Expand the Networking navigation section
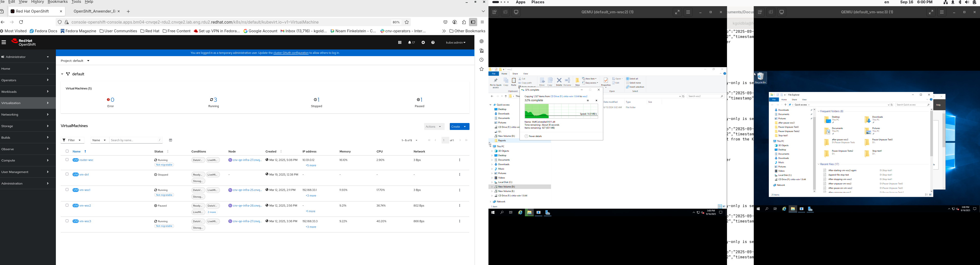Image resolution: width=980 pixels, height=265 pixels. pos(25,115)
